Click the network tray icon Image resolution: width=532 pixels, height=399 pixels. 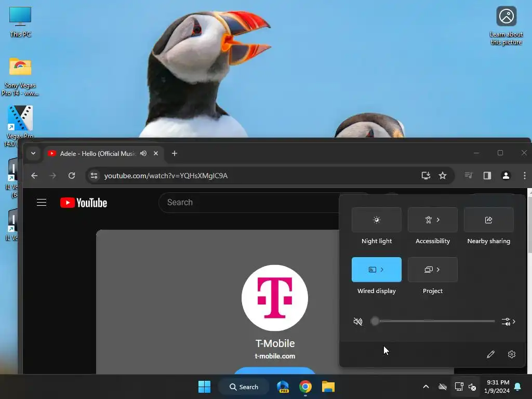(459, 387)
